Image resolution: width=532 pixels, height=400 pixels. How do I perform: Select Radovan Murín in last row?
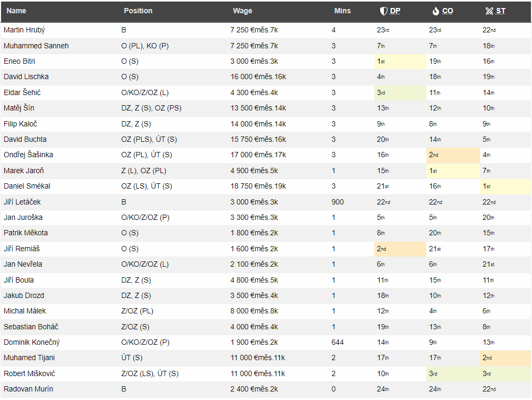[28, 389]
